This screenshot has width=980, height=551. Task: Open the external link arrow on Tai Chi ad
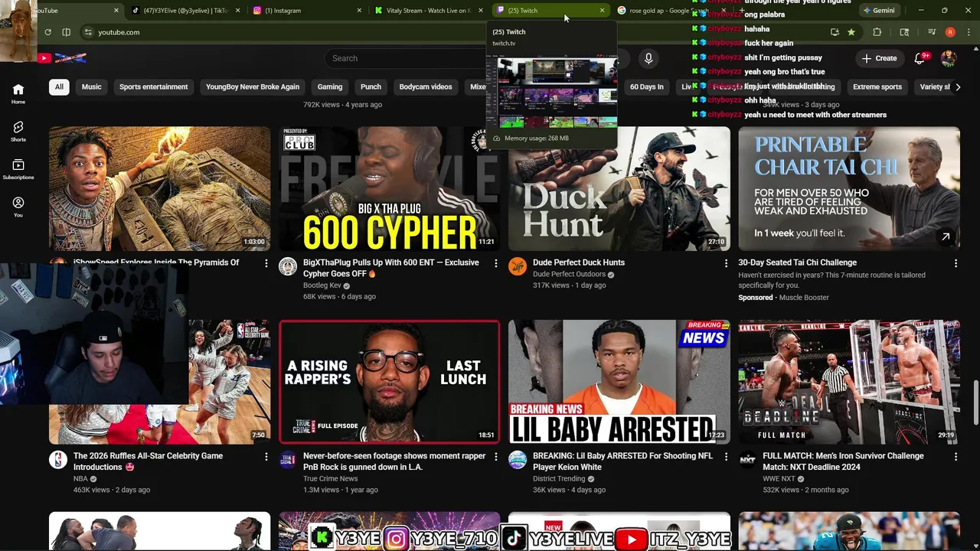pos(946,236)
